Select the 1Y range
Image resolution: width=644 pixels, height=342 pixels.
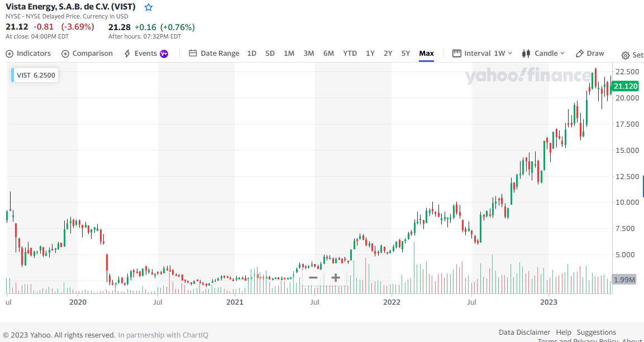pos(370,54)
